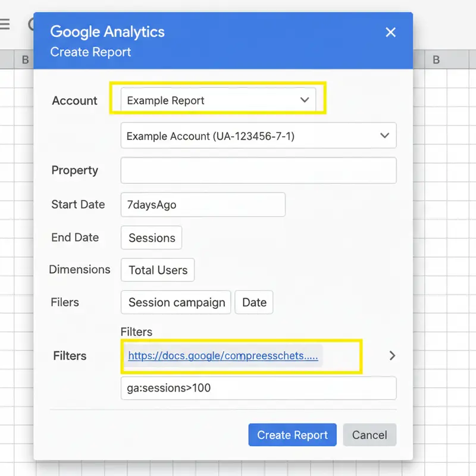Select the Total Users chip
Viewport: 476px width, 476px height.
pos(158,270)
